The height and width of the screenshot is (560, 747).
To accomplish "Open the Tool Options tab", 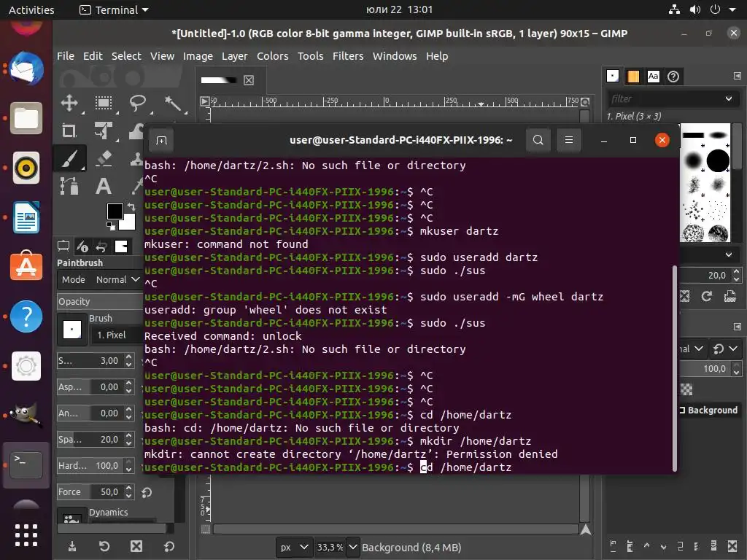I will click(x=63, y=246).
